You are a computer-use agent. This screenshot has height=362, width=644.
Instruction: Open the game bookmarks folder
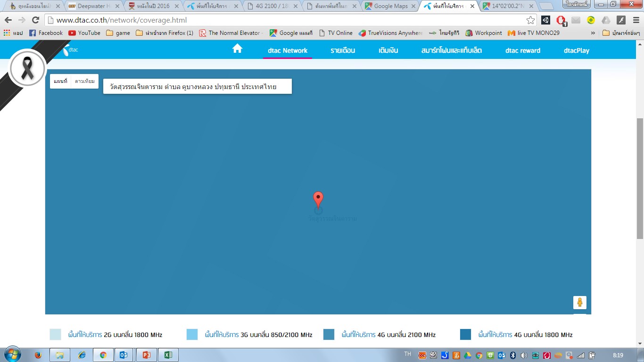[118, 33]
